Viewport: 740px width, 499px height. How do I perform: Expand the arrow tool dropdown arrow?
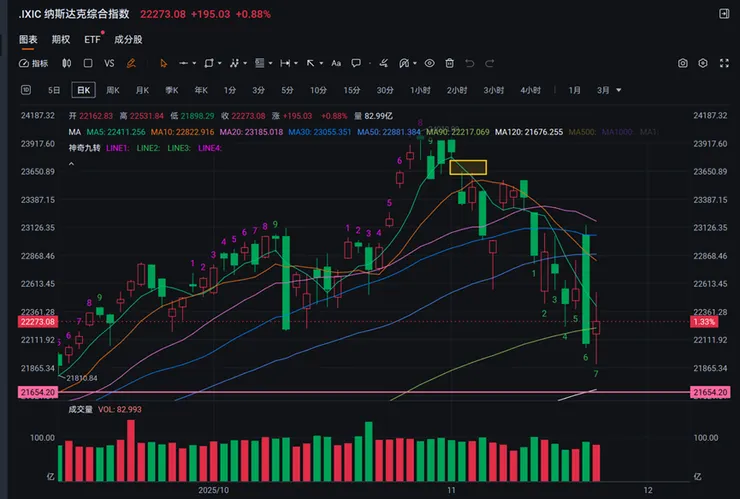pyautogui.click(x=321, y=63)
